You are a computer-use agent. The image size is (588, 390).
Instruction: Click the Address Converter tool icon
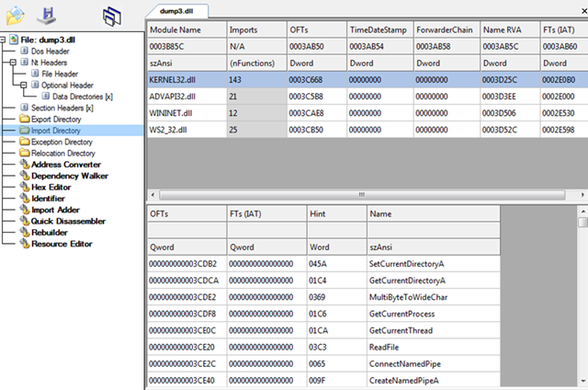(25, 164)
